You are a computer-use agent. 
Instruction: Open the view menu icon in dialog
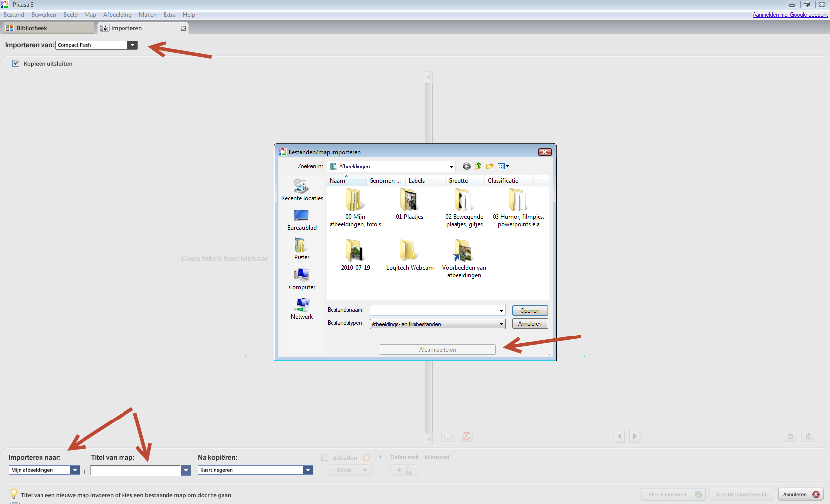point(503,167)
